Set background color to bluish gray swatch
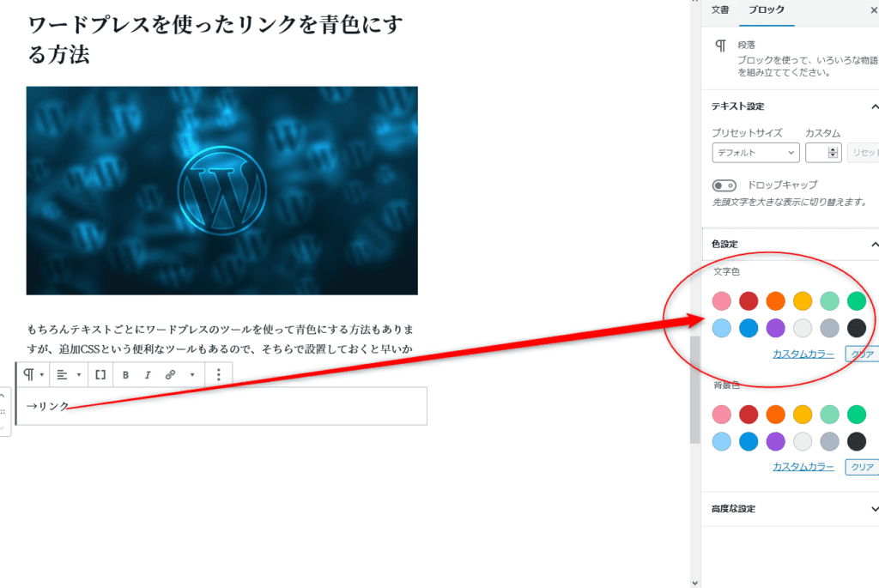This screenshot has height=588, width=879. pos(829,441)
